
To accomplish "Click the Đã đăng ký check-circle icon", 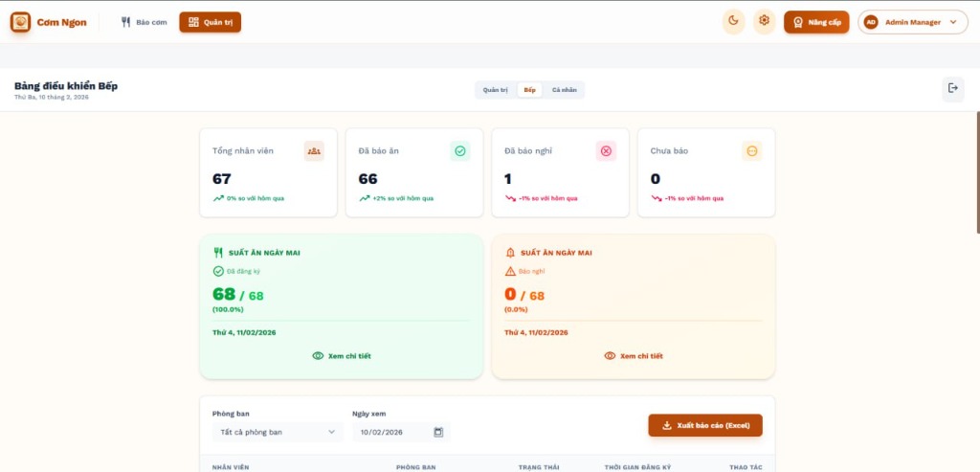I will [x=218, y=271].
